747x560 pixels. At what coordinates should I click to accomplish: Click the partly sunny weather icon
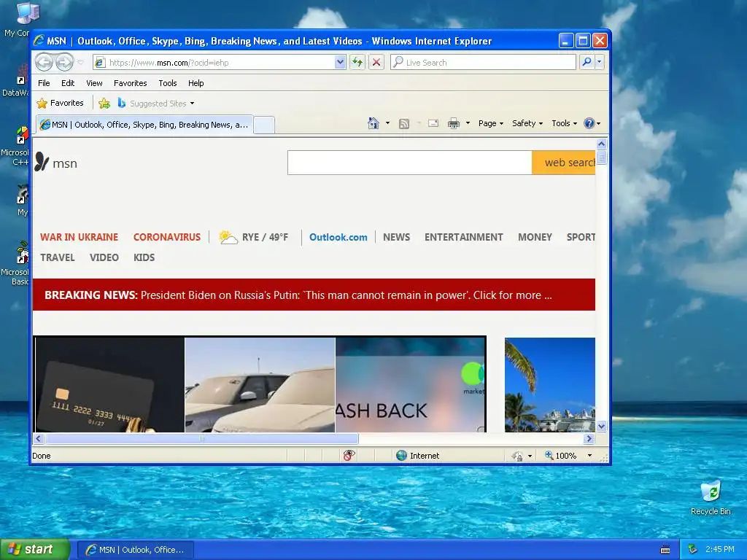[228, 237]
